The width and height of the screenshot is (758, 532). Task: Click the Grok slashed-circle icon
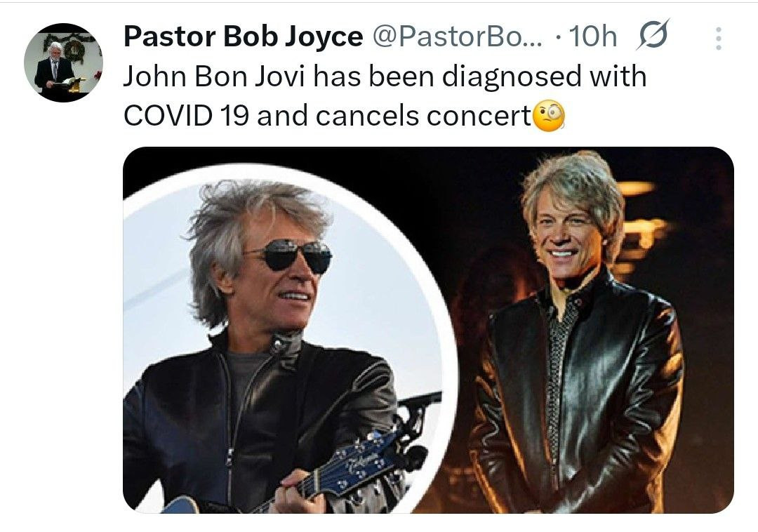pos(652,35)
